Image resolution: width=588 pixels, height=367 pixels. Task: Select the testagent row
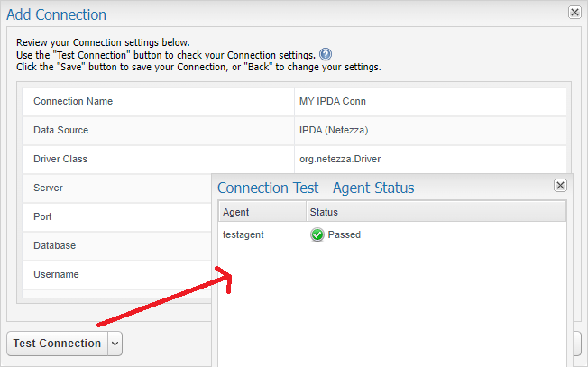click(x=243, y=234)
